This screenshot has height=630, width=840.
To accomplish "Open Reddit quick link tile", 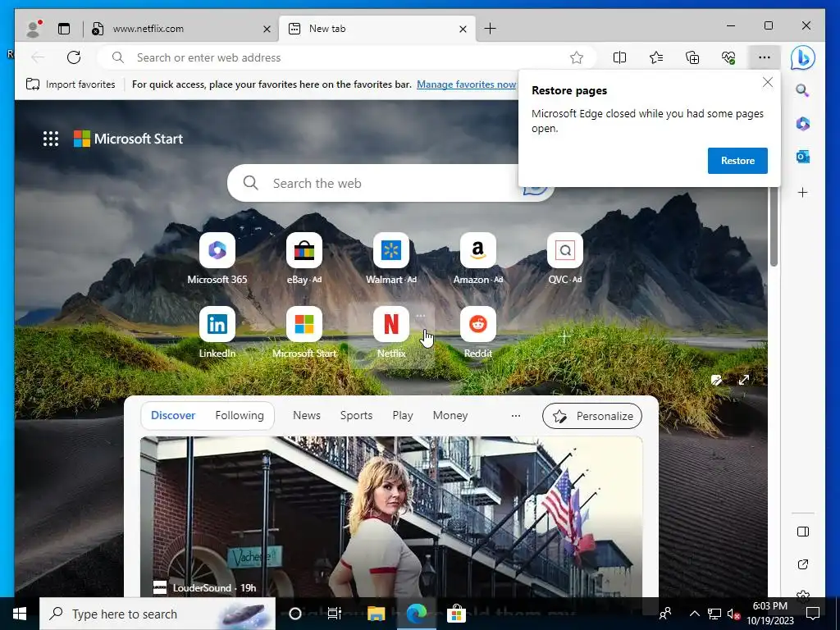I will [478, 332].
